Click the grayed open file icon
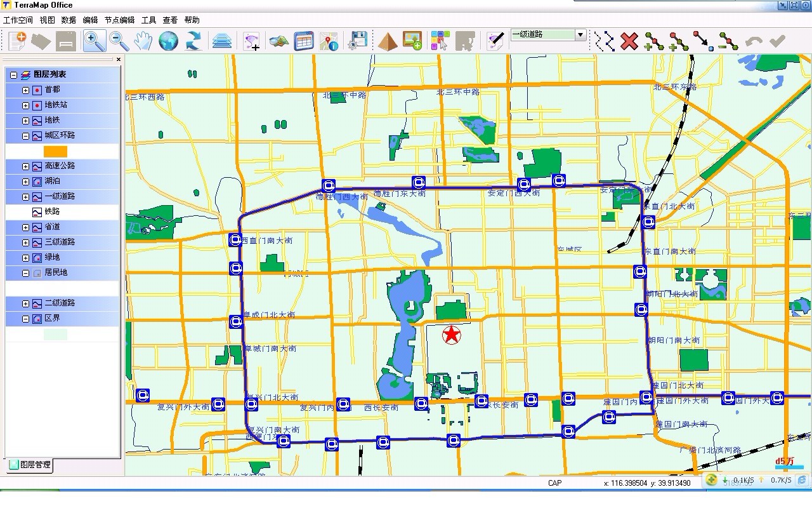Viewport: 812px width, 508px height. click(x=41, y=41)
